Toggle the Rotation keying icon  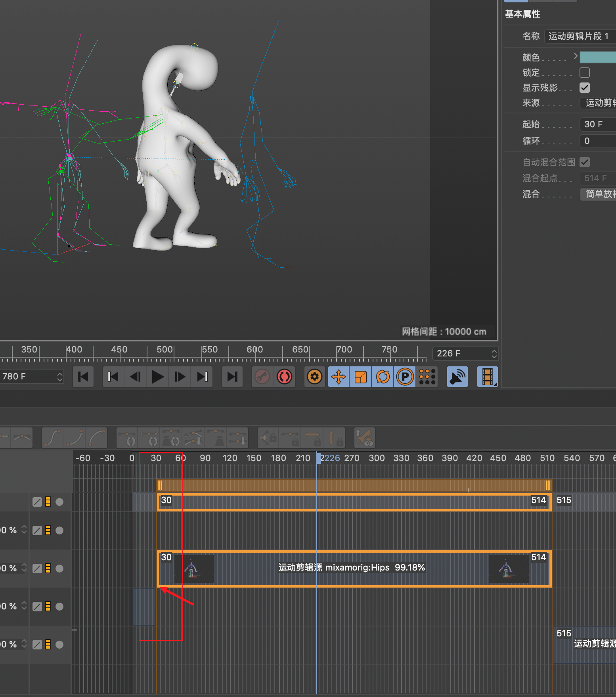point(383,377)
